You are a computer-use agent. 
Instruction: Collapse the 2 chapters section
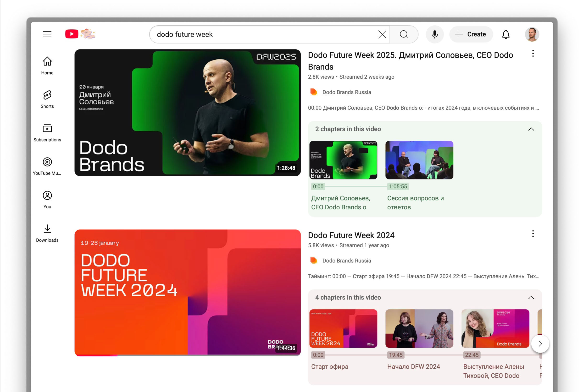(x=531, y=129)
